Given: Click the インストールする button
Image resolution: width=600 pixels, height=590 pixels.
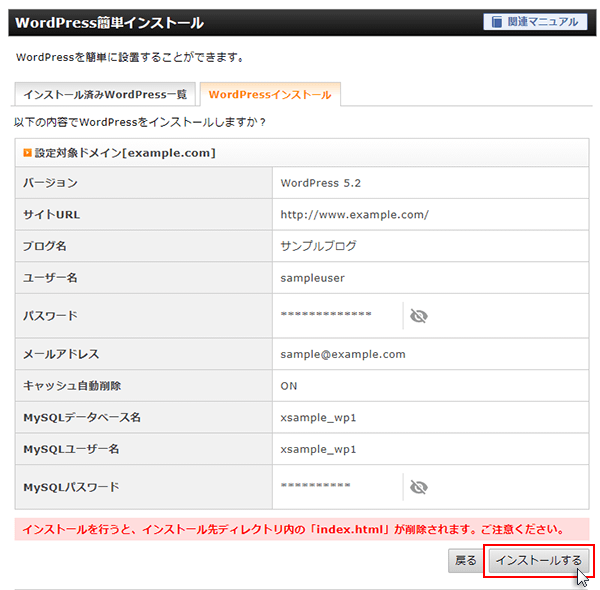Looking at the screenshot, I should click(538, 561).
